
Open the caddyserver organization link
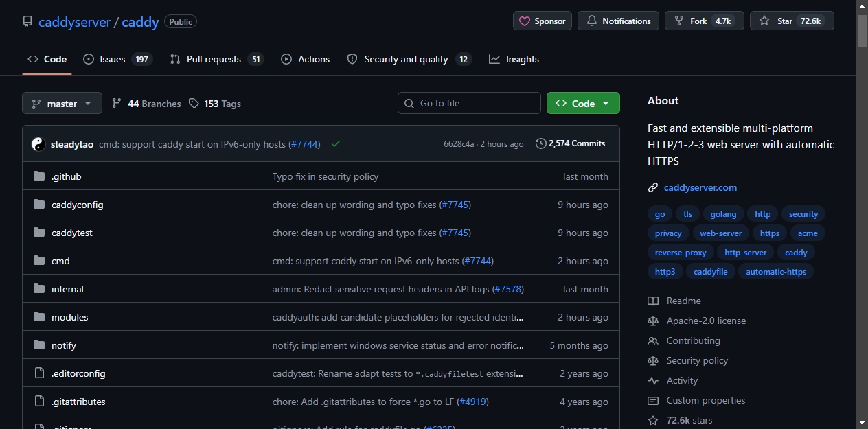[x=74, y=22]
